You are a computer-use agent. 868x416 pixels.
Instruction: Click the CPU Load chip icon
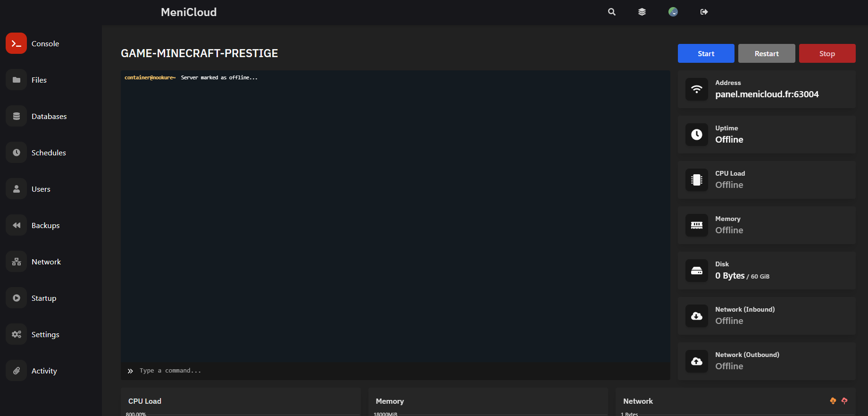click(x=697, y=180)
